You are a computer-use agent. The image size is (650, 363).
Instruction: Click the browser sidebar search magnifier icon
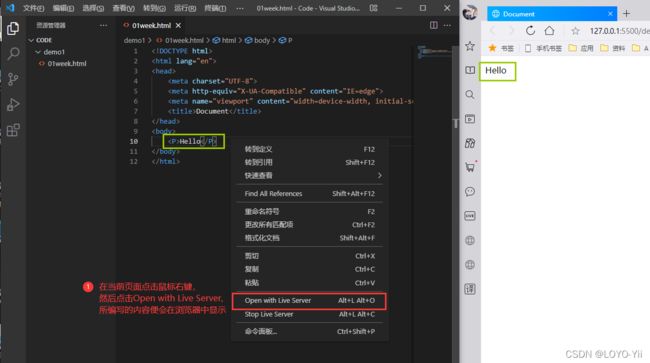pyautogui.click(x=470, y=95)
